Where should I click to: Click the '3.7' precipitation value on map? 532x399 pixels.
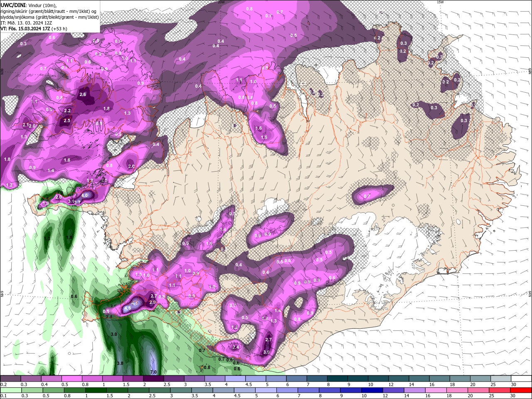(77, 202)
